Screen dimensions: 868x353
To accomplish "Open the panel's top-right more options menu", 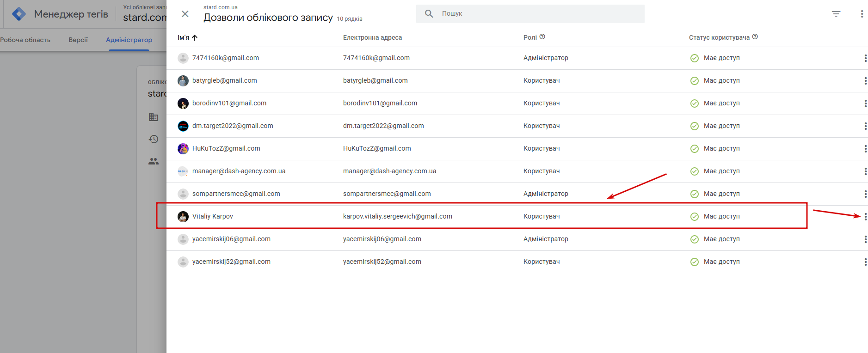I will [x=862, y=14].
